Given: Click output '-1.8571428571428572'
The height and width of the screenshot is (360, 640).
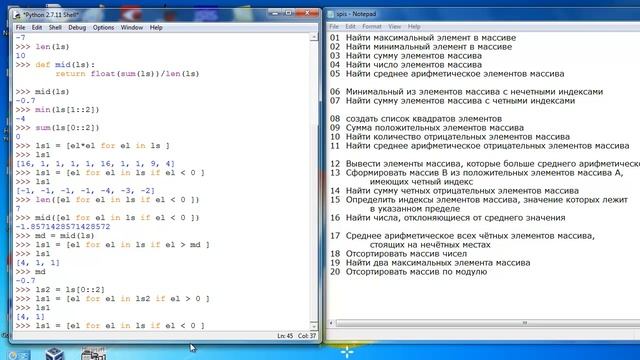Looking at the screenshot, I should pos(63,227).
